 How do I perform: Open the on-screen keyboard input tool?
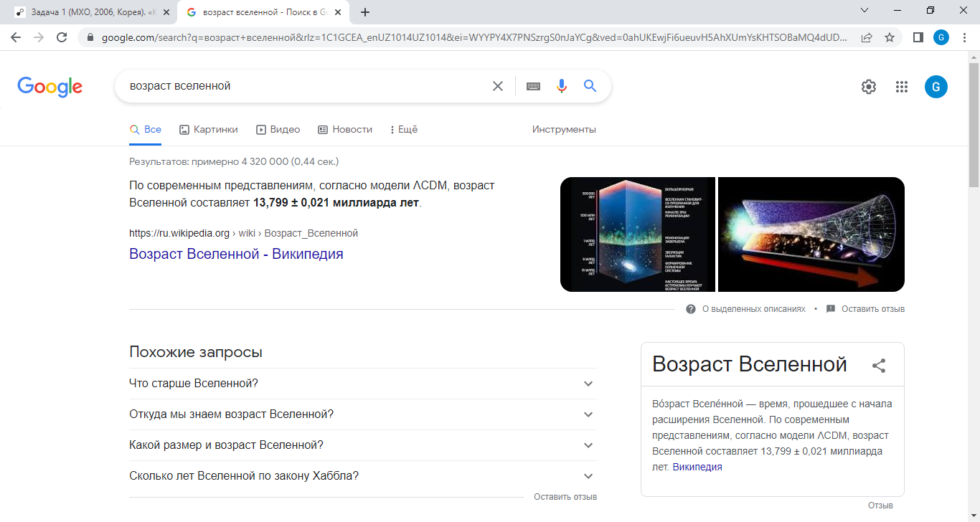point(533,86)
